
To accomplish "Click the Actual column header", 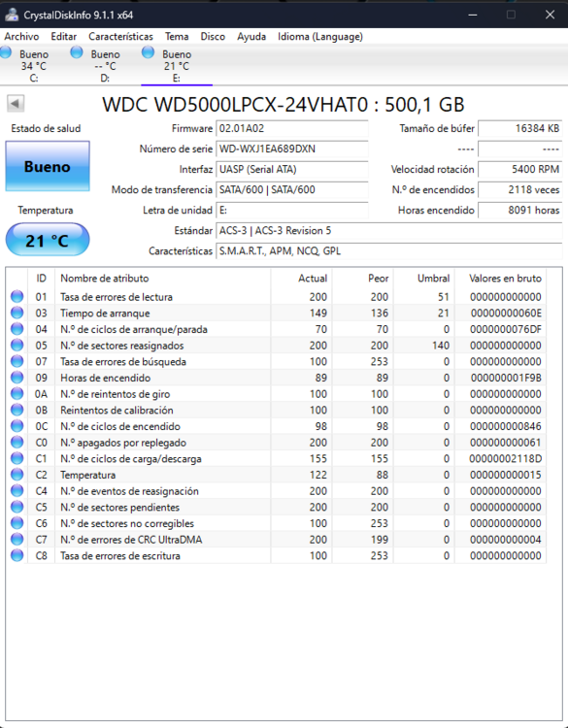I will 301,279.
